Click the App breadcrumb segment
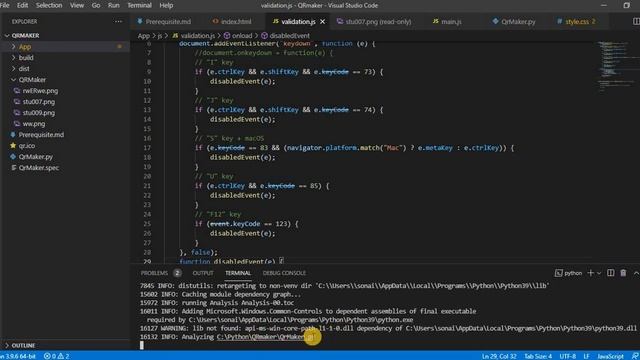Image resolution: width=640 pixels, height=360 pixels. tap(143, 36)
